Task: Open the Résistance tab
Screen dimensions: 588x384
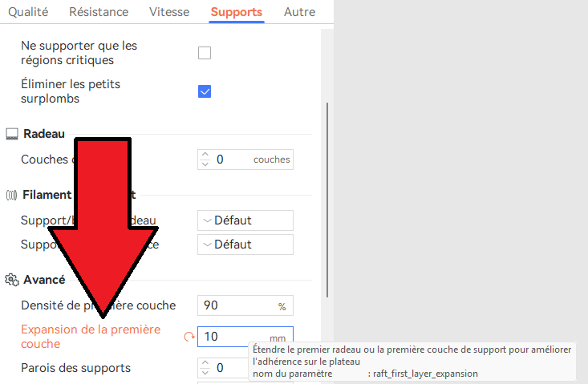Action: (x=99, y=12)
